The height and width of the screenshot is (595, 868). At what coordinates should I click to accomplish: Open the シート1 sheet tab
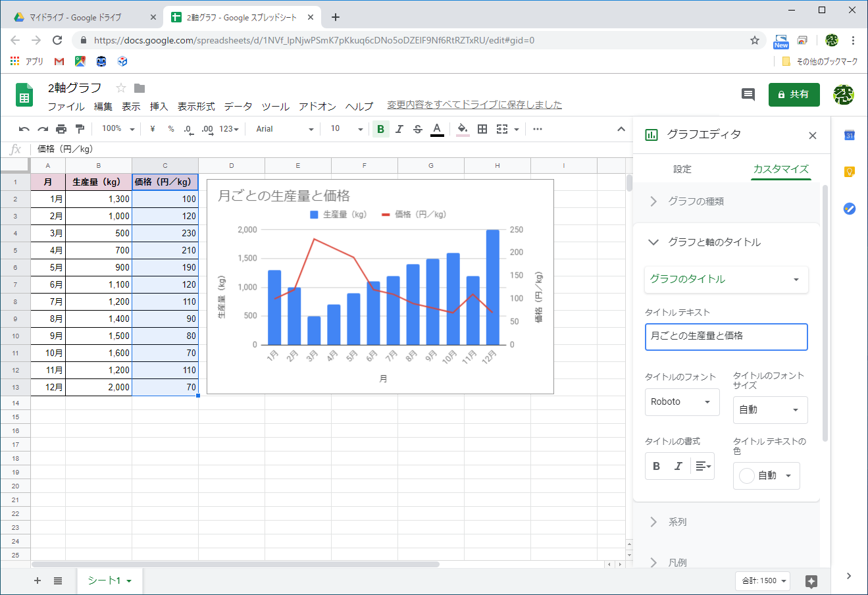(109, 581)
